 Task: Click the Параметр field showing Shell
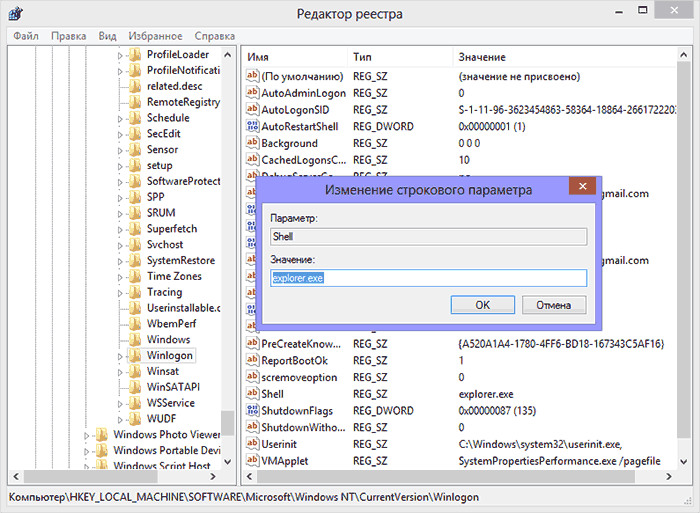[x=429, y=237]
